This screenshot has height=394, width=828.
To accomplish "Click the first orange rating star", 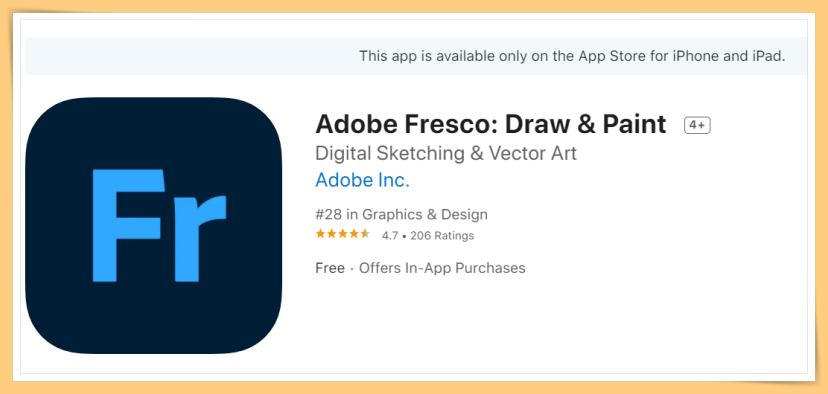I will 321,234.
